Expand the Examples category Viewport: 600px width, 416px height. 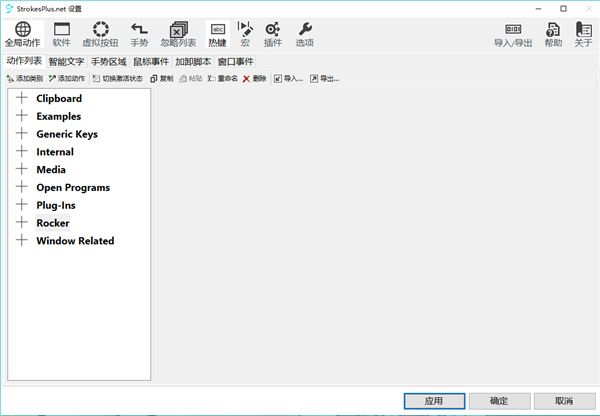(22, 116)
